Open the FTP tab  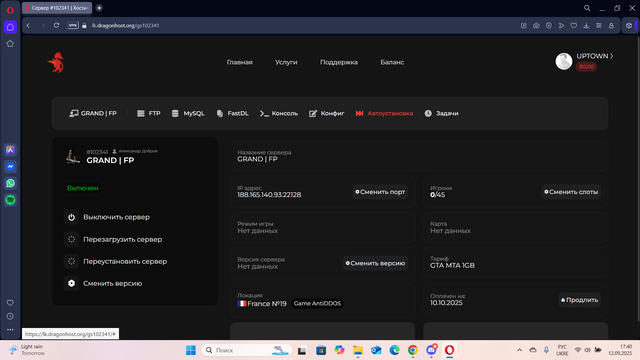pos(149,113)
